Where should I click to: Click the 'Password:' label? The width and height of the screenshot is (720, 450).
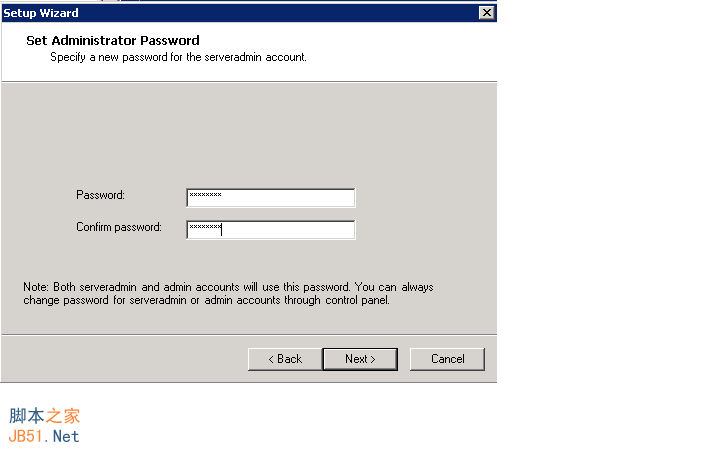[x=100, y=195]
